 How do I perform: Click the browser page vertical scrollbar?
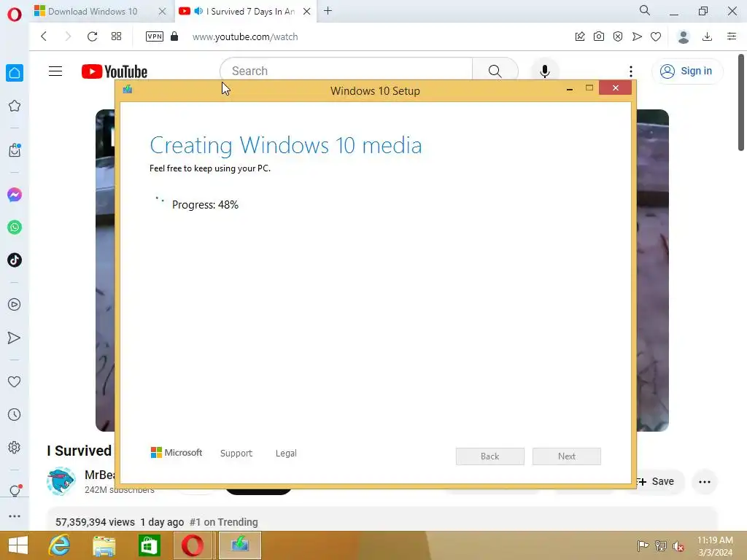coord(741,103)
